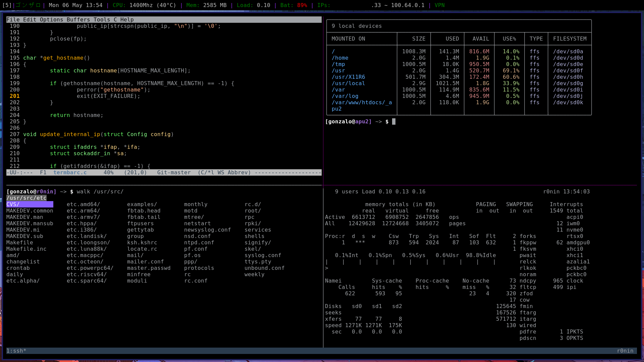Open the File menu in Emacs
This screenshot has width=644, height=362.
[13, 20]
